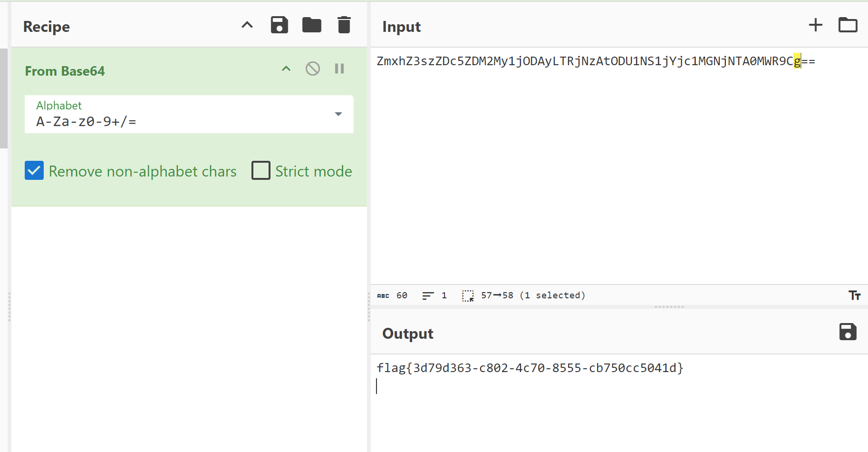The height and width of the screenshot is (452, 868).
Task: Click into the Base64 input text
Action: pyautogui.click(x=596, y=61)
